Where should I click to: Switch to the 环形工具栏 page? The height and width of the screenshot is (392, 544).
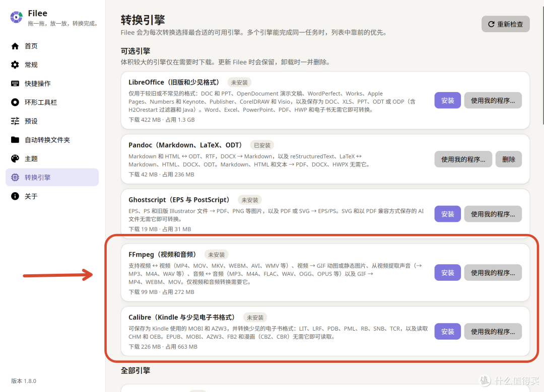[52, 102]
